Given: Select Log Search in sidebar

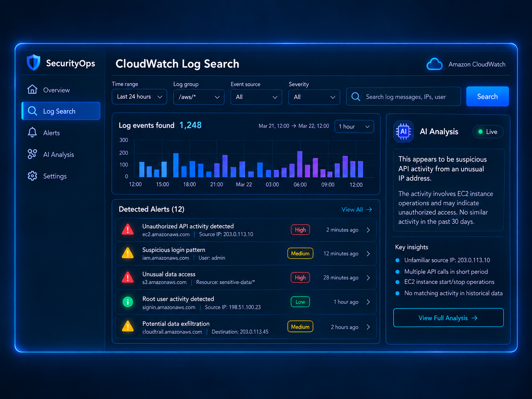Looking at the screenshot, I should [x=61, y=111].
